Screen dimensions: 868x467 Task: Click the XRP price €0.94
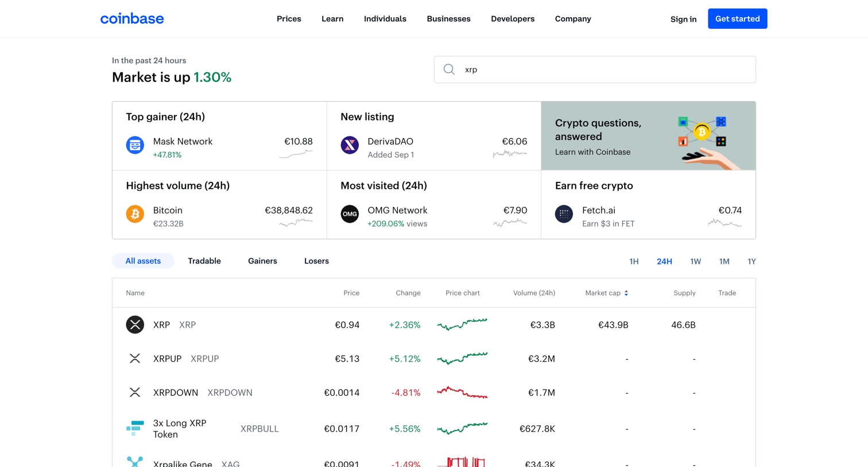coord(347,325)
